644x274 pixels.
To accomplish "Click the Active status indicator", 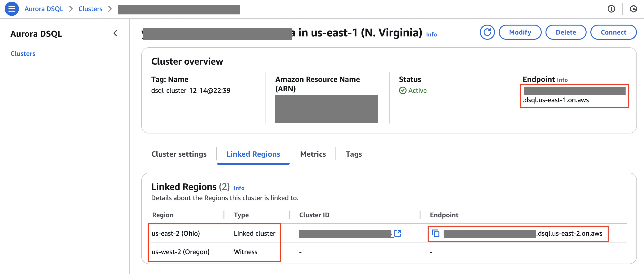I will (413, 90).
